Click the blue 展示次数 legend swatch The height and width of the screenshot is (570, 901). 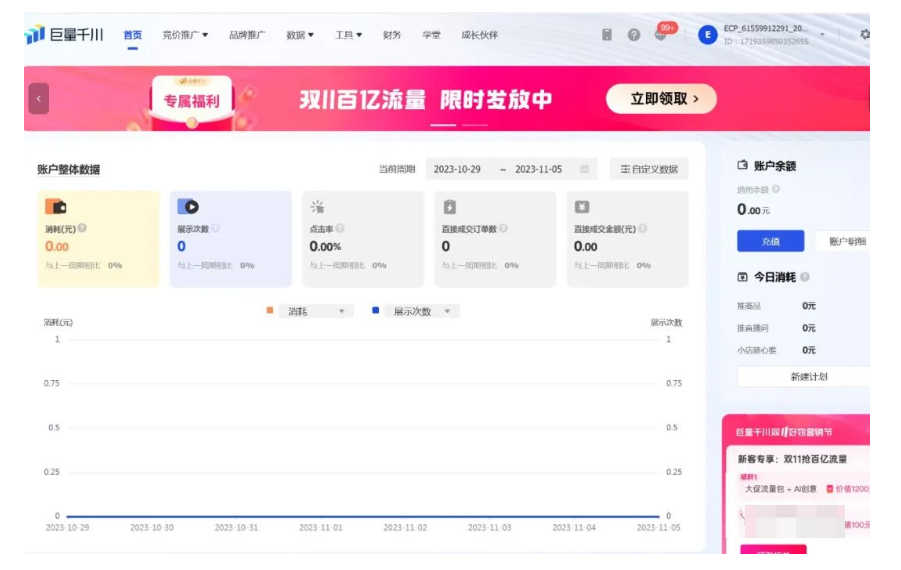375,310
